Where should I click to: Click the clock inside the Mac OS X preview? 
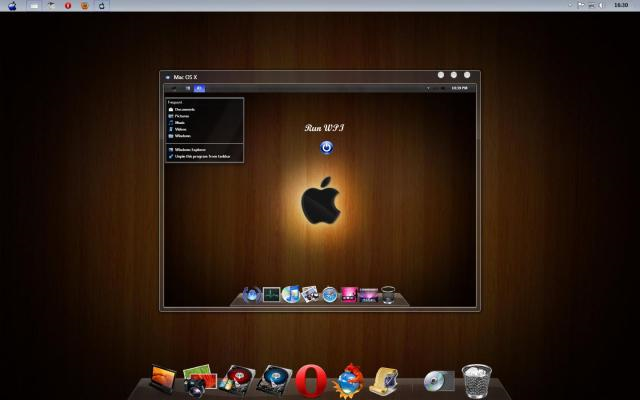tap(460, 88)
